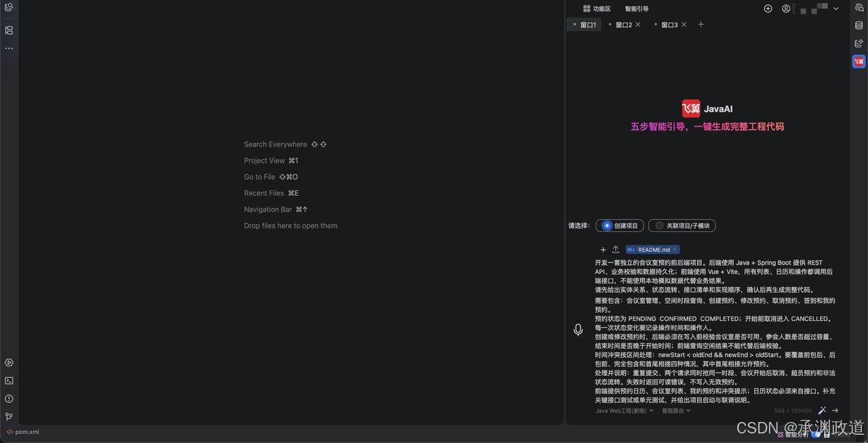Screen dimensions: 868x443
Task: Click pom.xml in the navigation bar
Action: coord(23,431)
